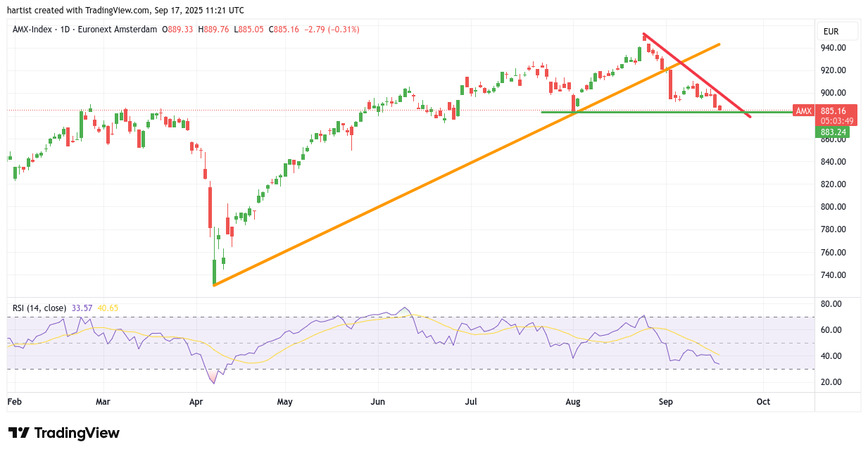Click the 05:03:49 countdown timer
868x454 pixels.
(836, 121)
